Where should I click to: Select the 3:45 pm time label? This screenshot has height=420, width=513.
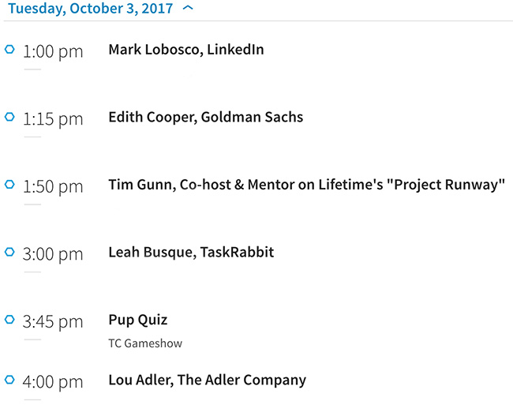click(x=53, y=321)
